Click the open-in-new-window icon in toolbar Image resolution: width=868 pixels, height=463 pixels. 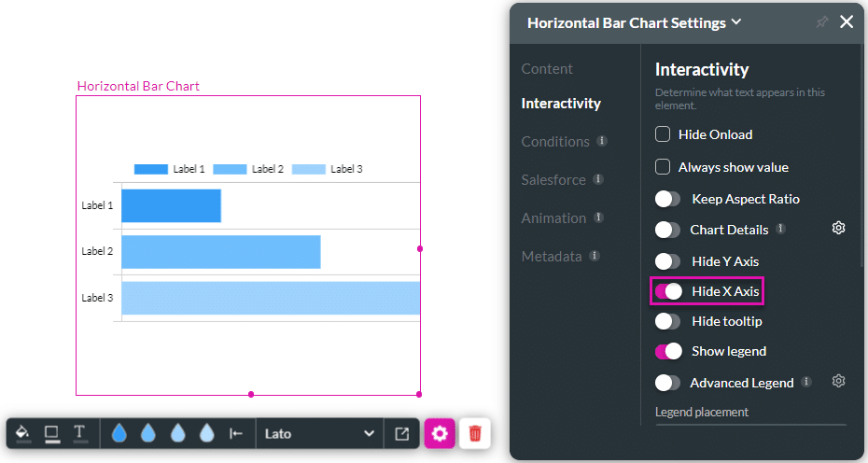pos(401,433)
